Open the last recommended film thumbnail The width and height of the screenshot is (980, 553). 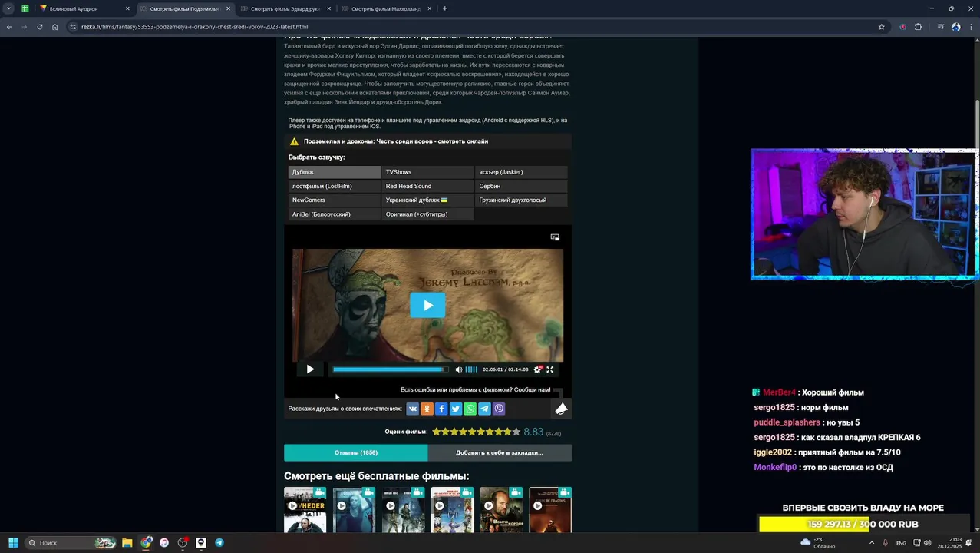pyautogui.click(x=550, y=510)
